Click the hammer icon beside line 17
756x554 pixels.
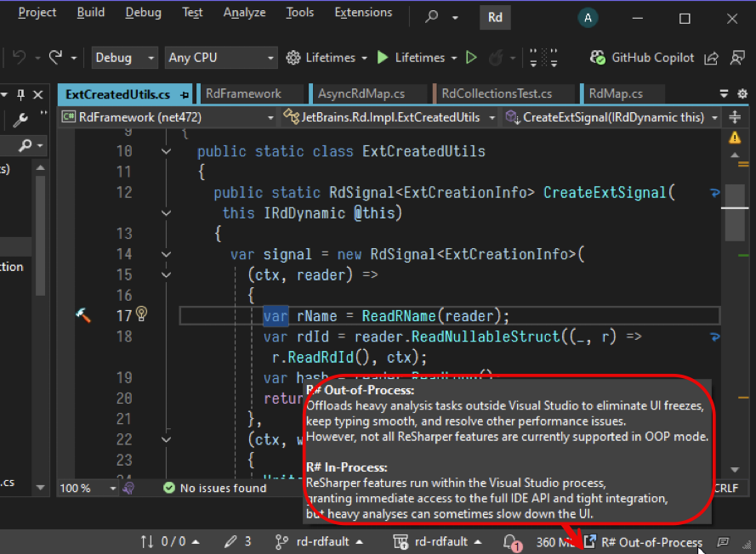coord(83,315)
